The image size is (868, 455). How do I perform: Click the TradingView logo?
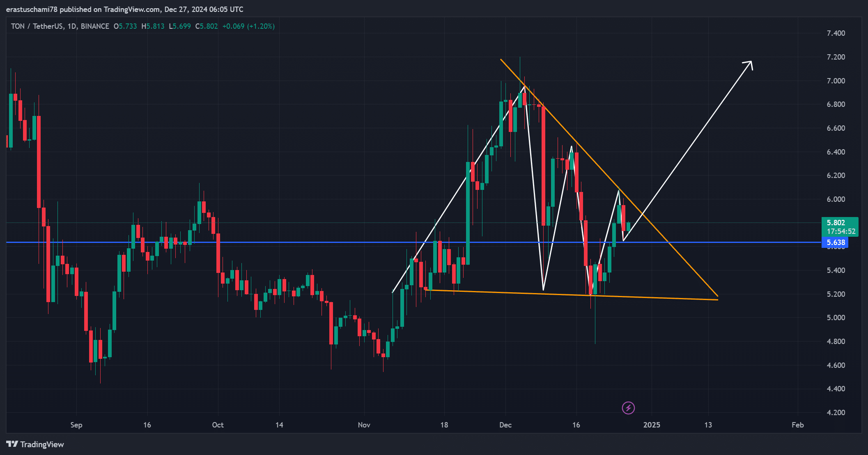[35, 444]
